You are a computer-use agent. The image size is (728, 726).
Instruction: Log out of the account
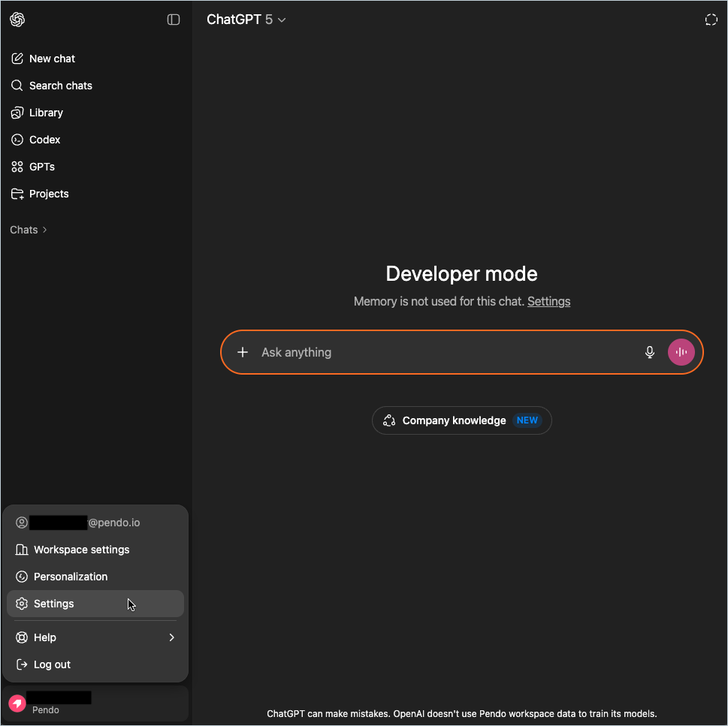point(52,664)
